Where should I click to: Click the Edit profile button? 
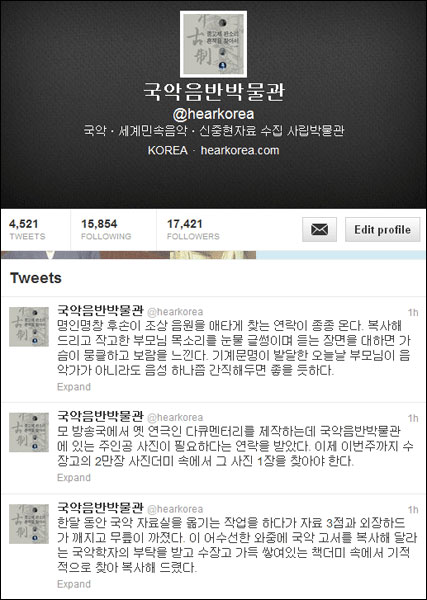[382, 230]
